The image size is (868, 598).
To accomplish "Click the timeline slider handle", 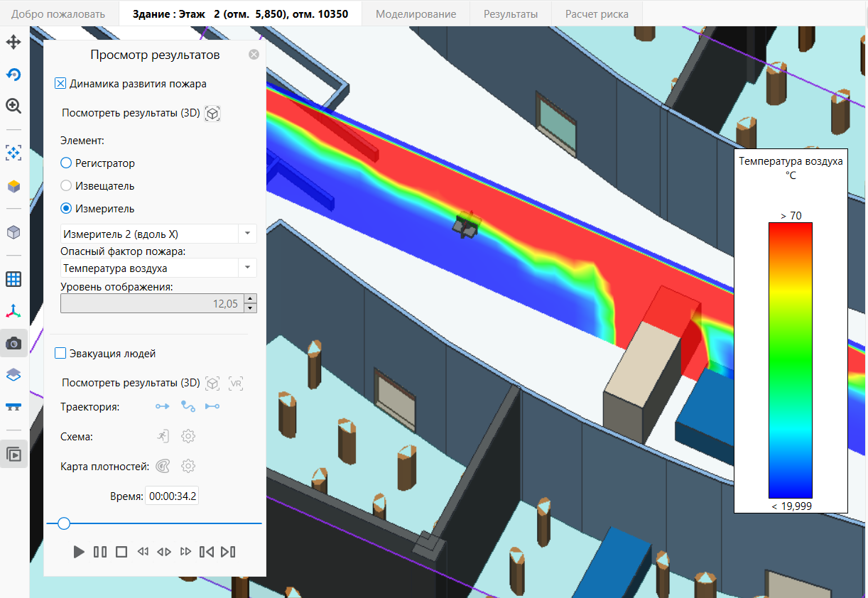I will [64, 523].
